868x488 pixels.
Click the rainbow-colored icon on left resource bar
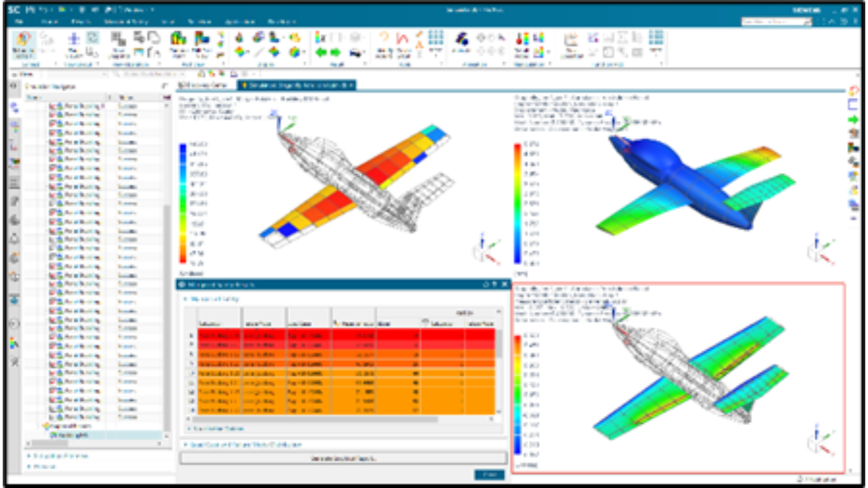coord(14,344)
